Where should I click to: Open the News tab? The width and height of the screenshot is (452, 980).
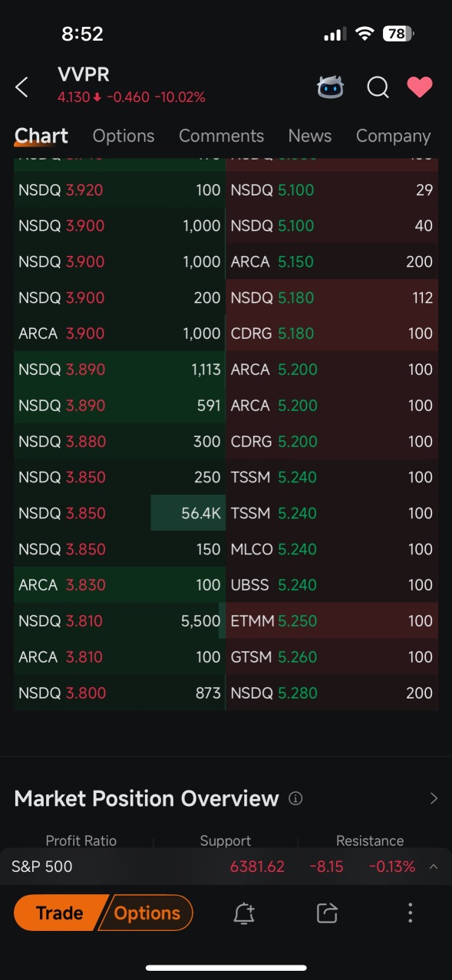click(x=310, y=136)
